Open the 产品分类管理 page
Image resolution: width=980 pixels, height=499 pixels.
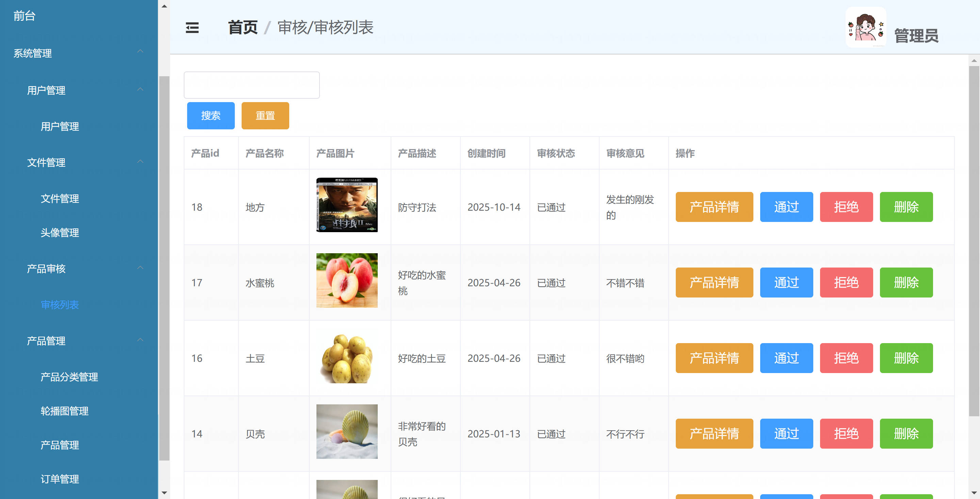[x=69, y=377]
